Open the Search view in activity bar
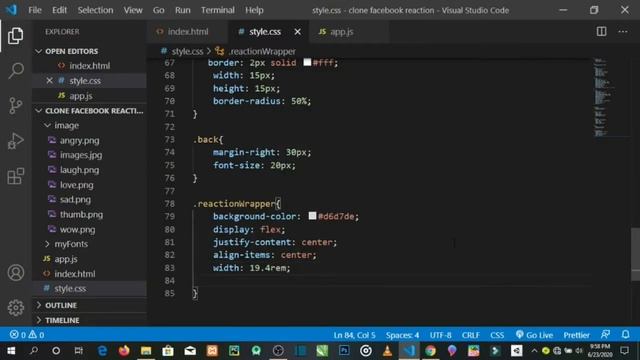640x360 pixels. 16,71
